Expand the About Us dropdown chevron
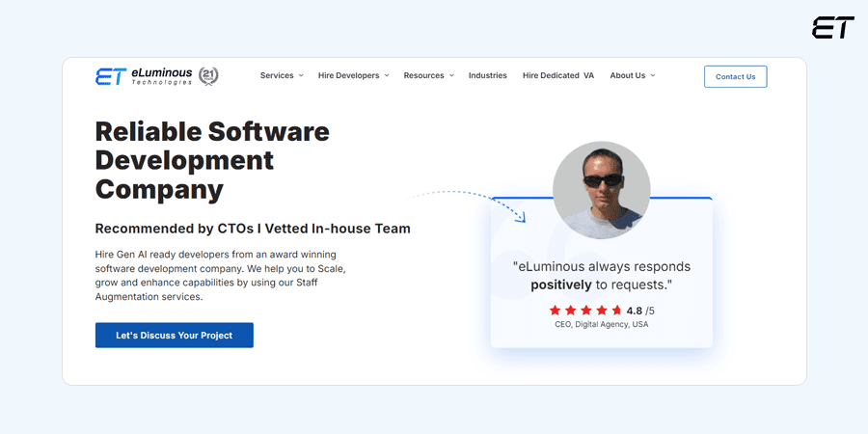The image size is (868, 434). 653,76
